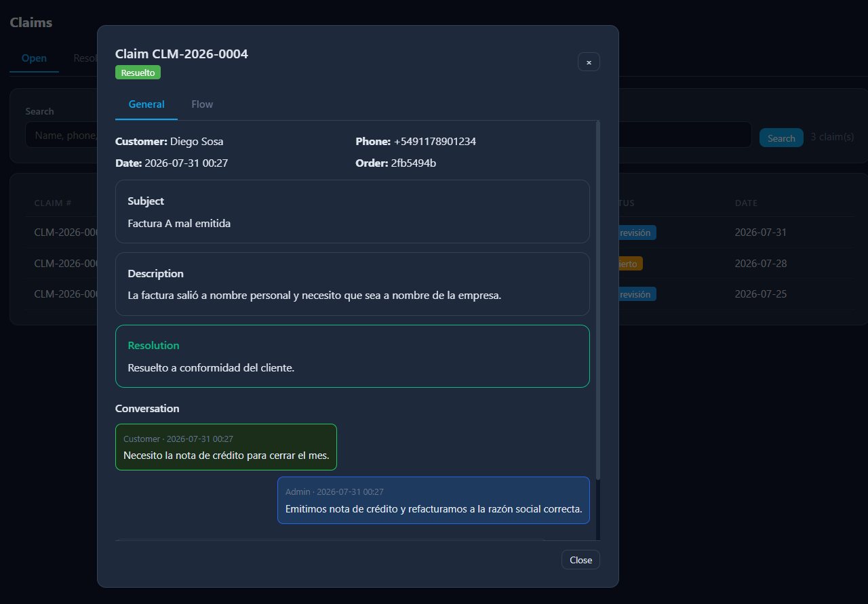Click the customer message about nota de crédito
Viewport: 868px width, 604px height.
click(226, 447)
